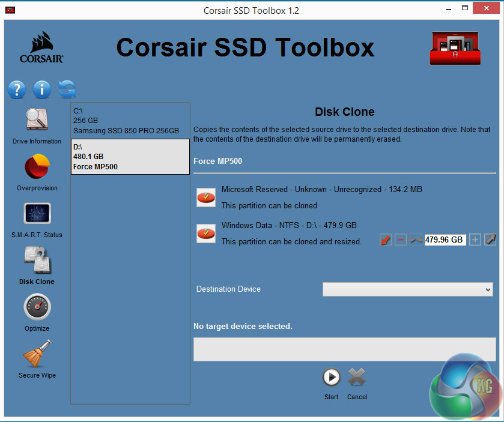
Task: Click the 479.96 GB partition size field
Action: (445, 240)
